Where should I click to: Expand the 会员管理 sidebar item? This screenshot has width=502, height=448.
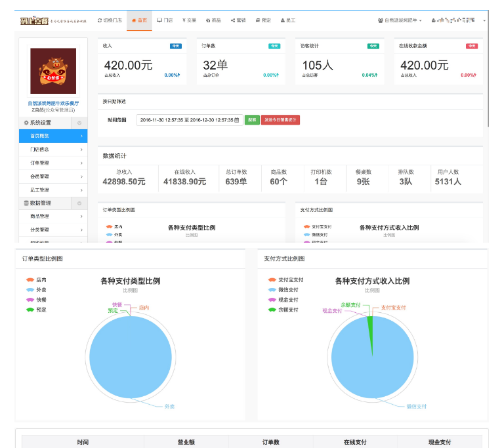53,176
